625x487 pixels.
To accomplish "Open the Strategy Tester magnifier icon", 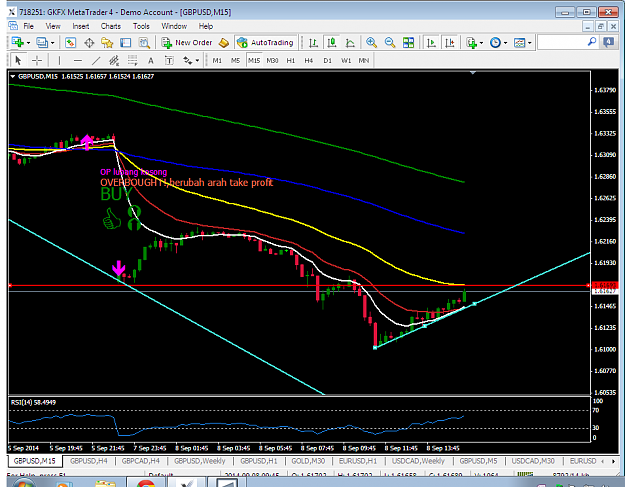I will [x=144, y=43].
